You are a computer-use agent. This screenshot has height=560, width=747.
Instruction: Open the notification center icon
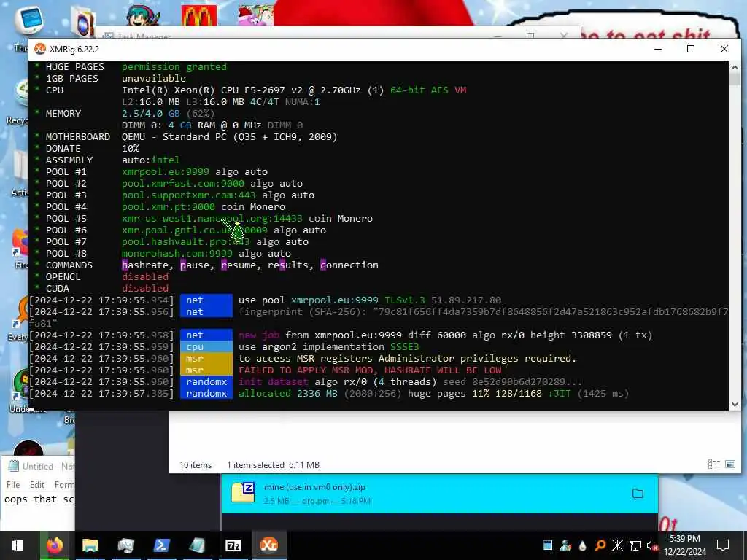pos(723,545)
